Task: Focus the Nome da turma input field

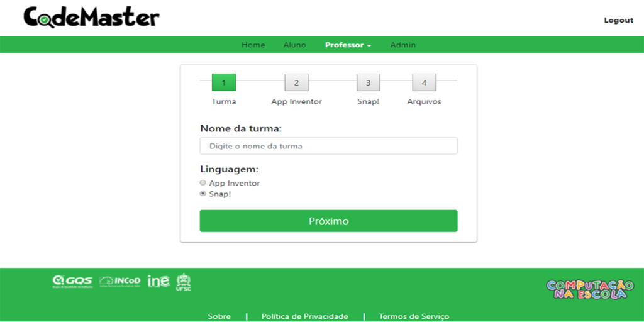Action: (x=328, y=146)
